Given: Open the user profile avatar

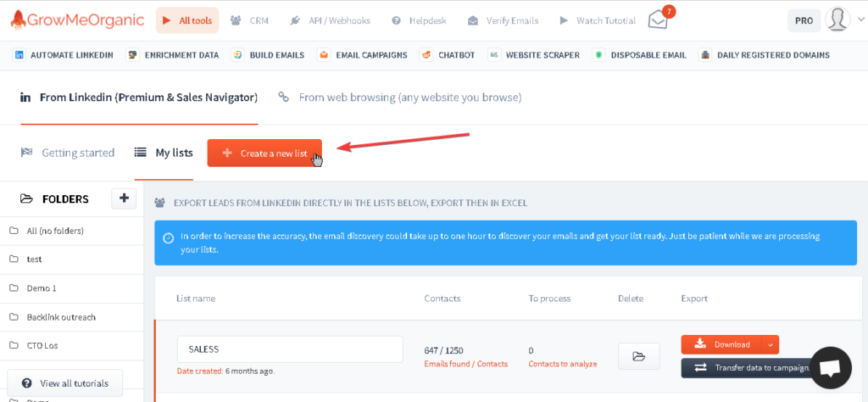Looking at the screenshot, I should (x=837, y=20).
